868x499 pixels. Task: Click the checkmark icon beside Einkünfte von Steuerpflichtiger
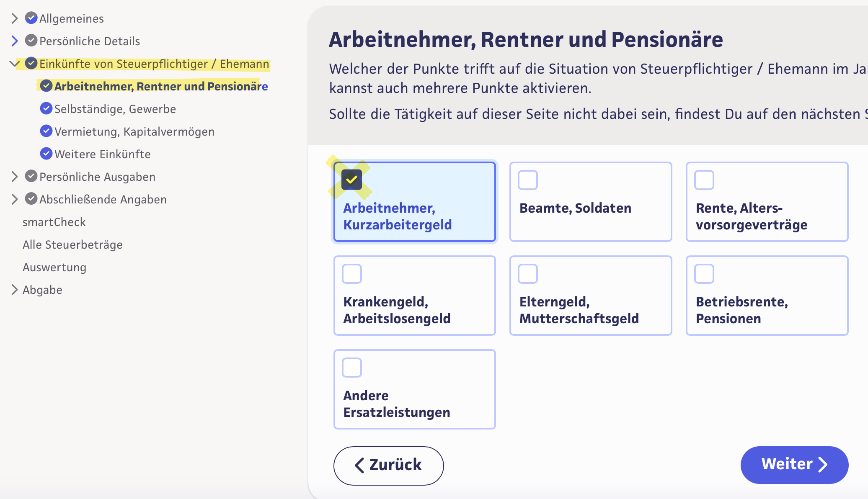pyautogui.click(x=31, y=63)
